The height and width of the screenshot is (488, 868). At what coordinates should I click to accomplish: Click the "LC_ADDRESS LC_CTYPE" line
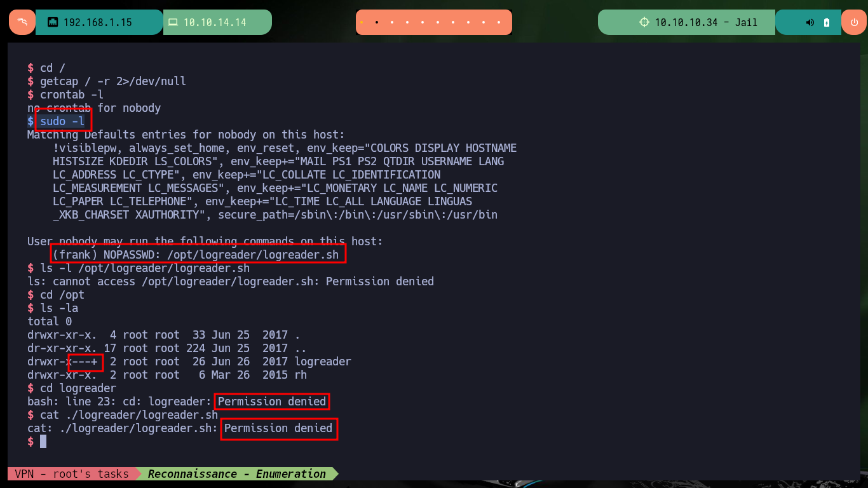(247, 175)
